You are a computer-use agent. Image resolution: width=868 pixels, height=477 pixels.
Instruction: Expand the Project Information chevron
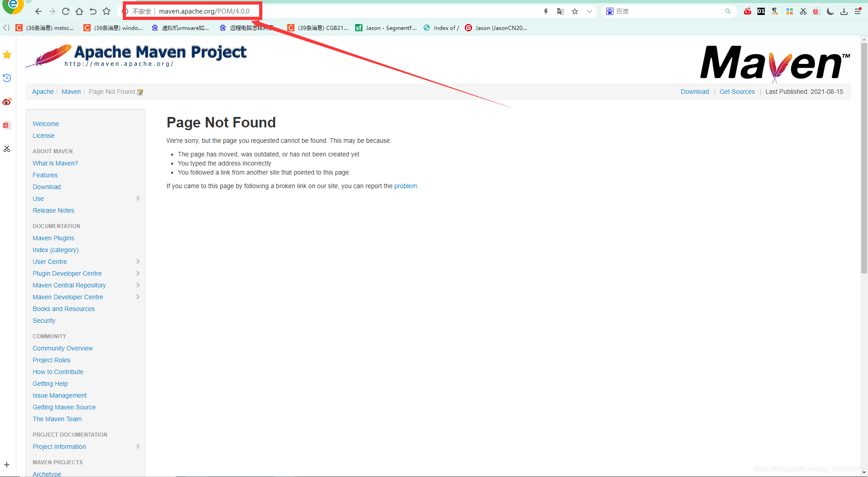coord(138,447)
